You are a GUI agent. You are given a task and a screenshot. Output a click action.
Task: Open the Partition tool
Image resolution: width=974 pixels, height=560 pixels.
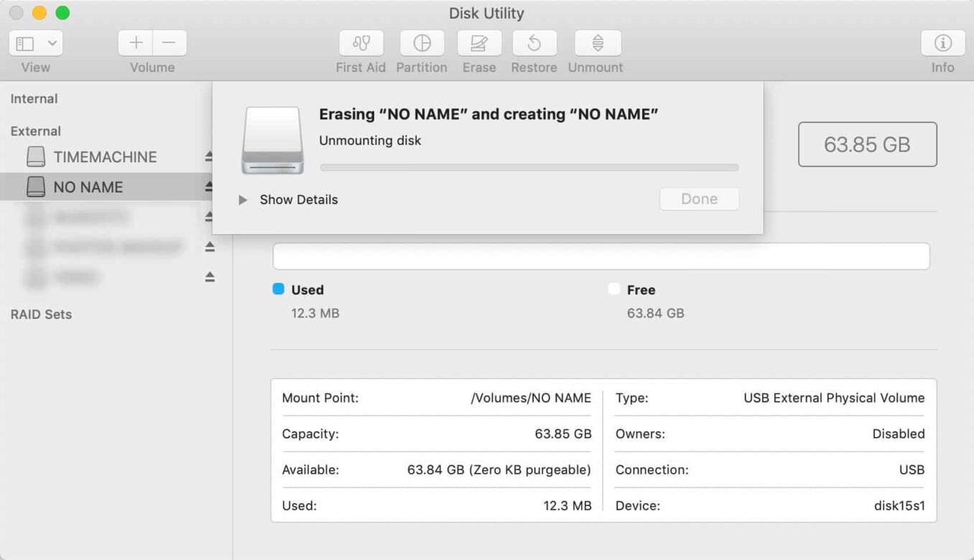[422, 43]
